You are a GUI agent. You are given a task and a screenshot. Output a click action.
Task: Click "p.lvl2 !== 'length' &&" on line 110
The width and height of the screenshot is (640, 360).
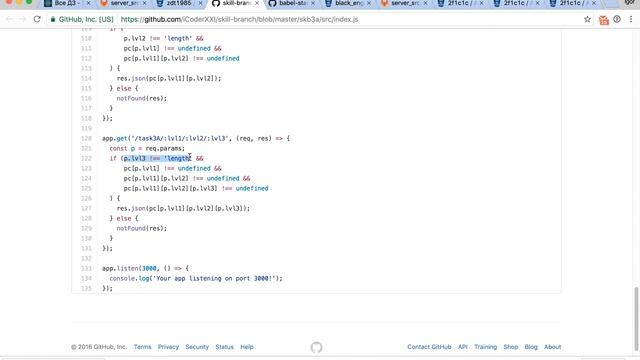point(163,38)
